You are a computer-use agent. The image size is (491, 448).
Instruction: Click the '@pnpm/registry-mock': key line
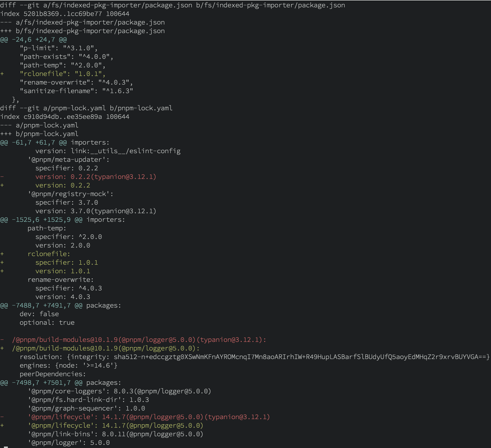(71, 194)
